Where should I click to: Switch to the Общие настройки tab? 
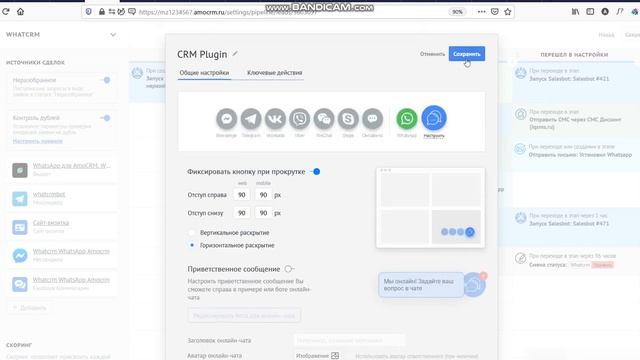(x=204, y=73)
